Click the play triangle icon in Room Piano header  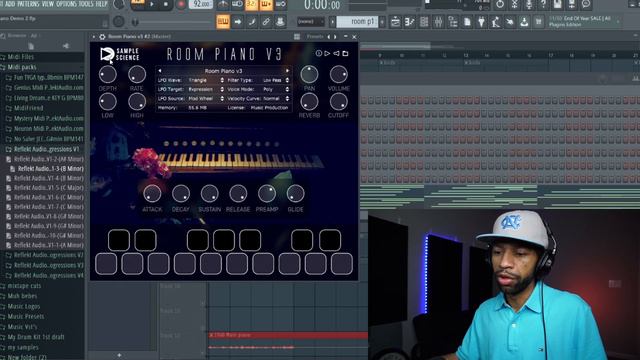(327, 53)
